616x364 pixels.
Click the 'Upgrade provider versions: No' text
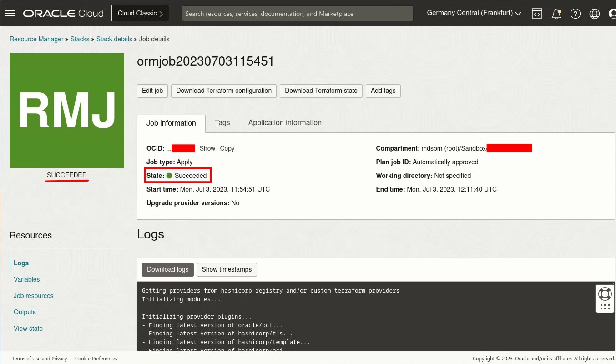(193, 203)
